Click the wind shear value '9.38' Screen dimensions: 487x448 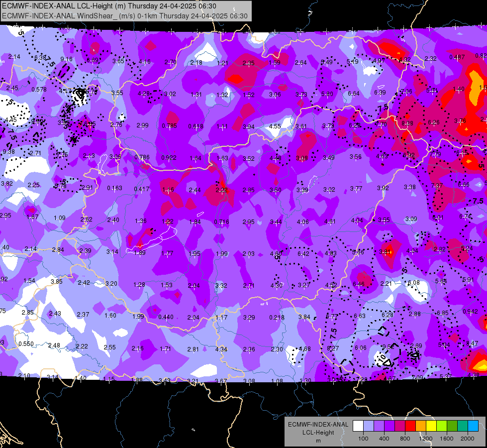[8, 152]
